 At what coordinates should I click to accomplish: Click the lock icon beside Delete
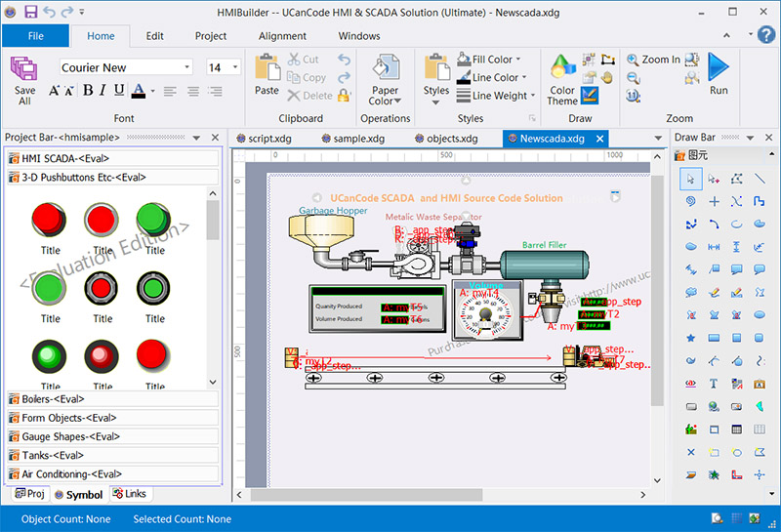click(x=344, y=95)
